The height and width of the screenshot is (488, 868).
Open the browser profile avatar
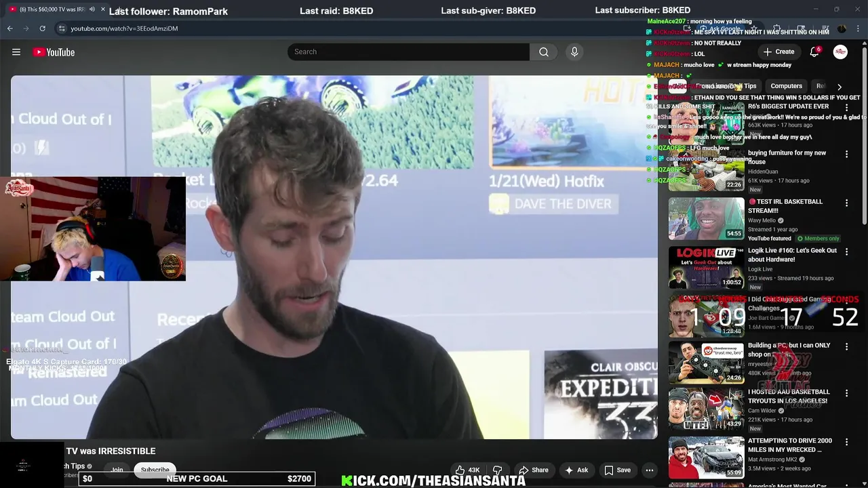click(842, 28)
